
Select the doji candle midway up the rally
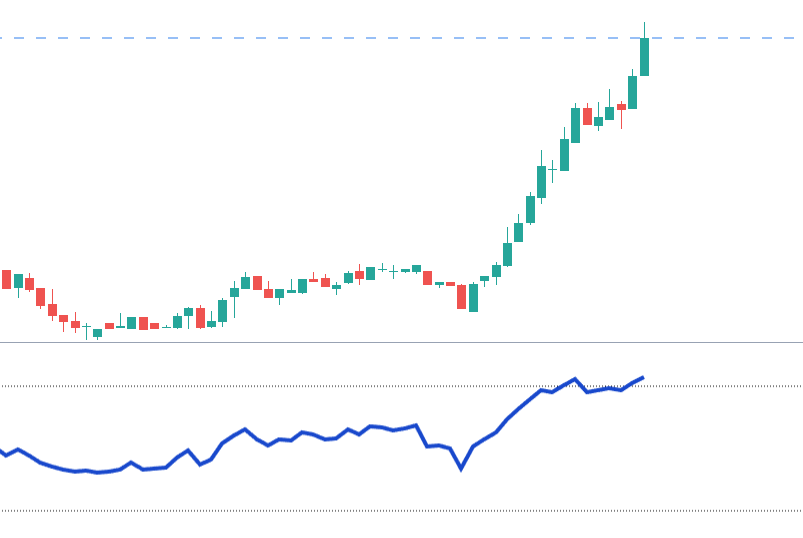tap(553, 170)
